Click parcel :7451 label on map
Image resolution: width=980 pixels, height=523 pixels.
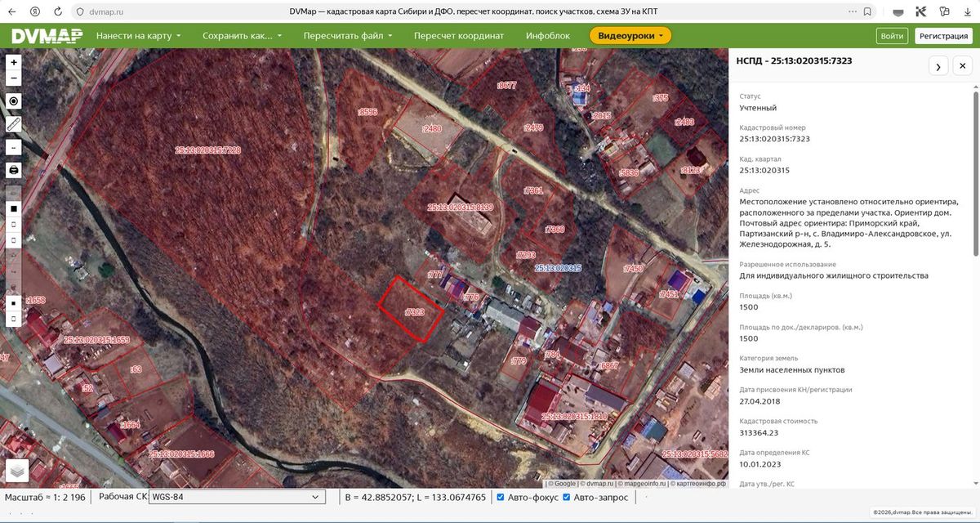669,294
